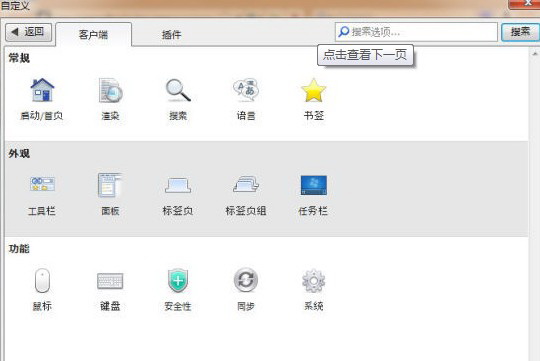Screen dimensions: 540x361
Task: Click the 键盘 label text
Action: [x=110, y=306]
